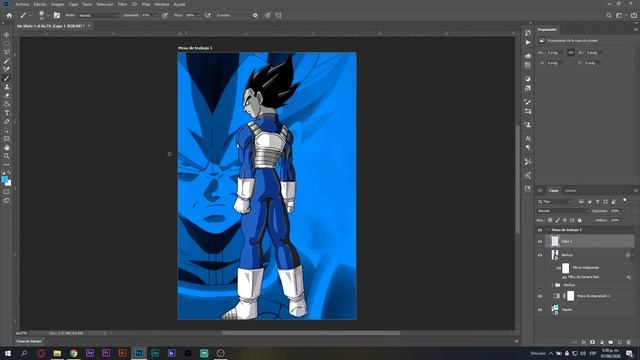Screen dimensions: 640x360
Task: Add a layer mask
Action: [x=593, y=342]
